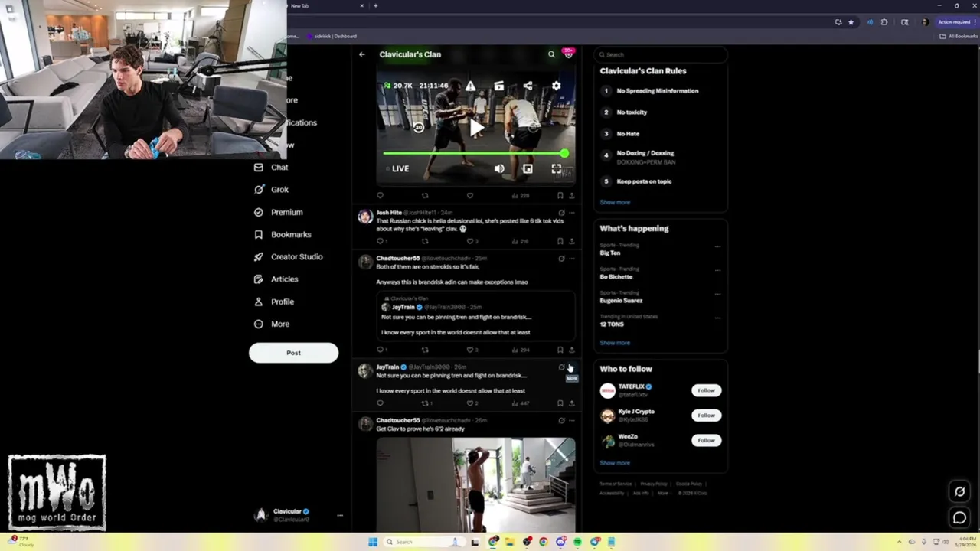Click the X search input field
This screenshot has height=551, width=980.
coord(661,54)
